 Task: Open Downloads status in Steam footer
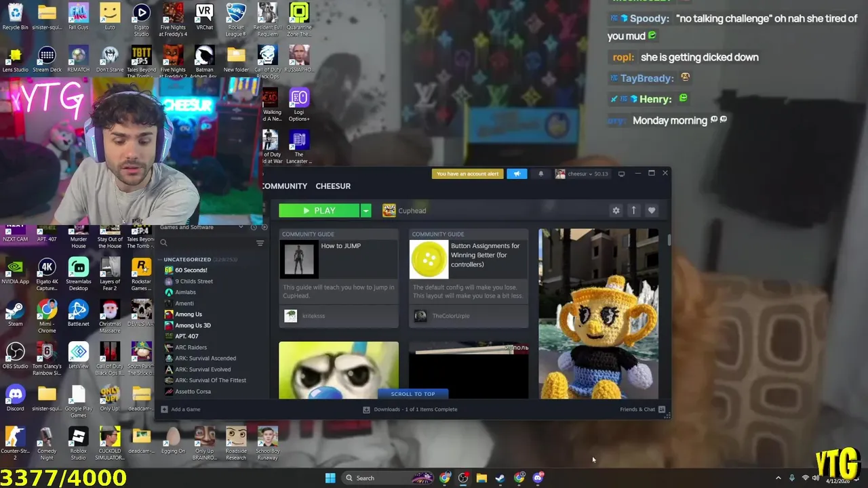tap(410, 409)
